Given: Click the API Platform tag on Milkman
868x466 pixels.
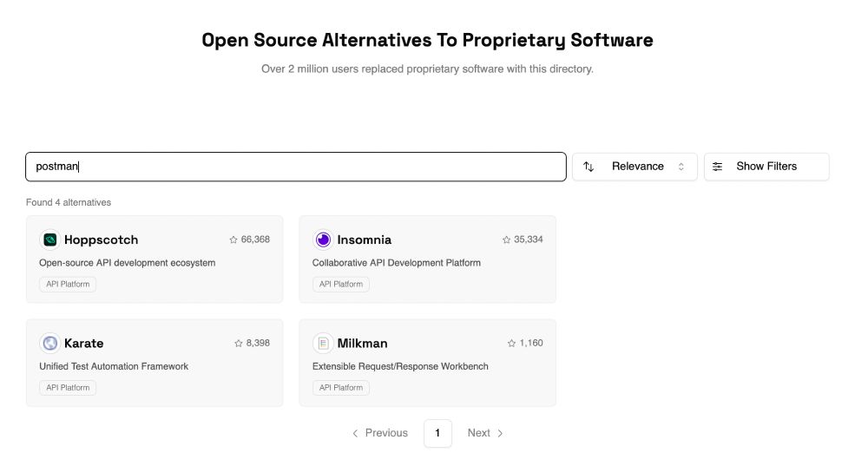Looking at the screenshot, I should click(x=340, y=387).
